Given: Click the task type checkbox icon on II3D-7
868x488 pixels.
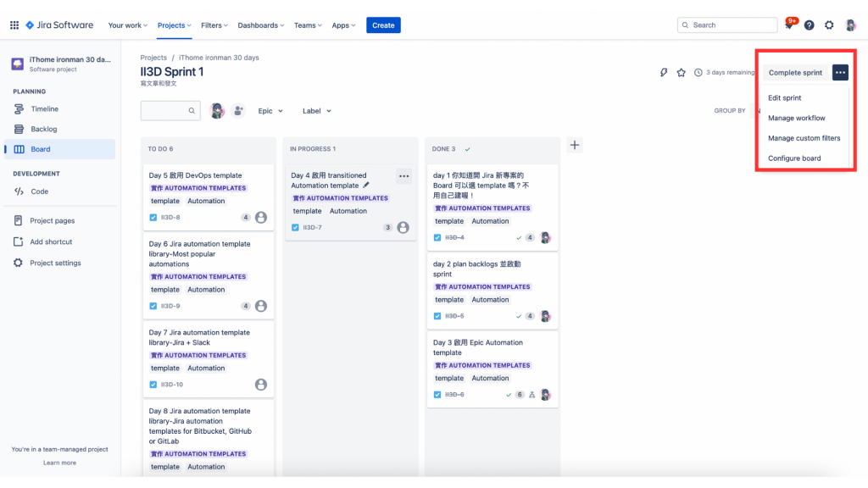Looking at the screenshot, I should click(295, 227).
